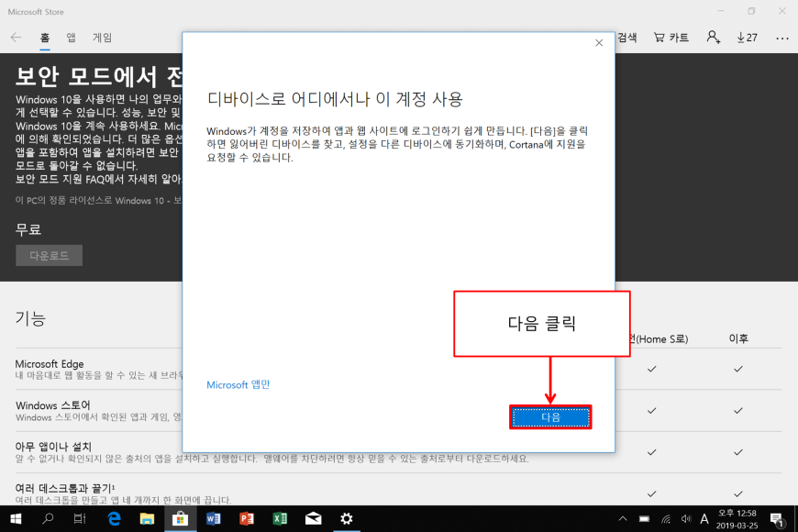
Task: Check the battery status icon
Action: (x=644, y=519)
